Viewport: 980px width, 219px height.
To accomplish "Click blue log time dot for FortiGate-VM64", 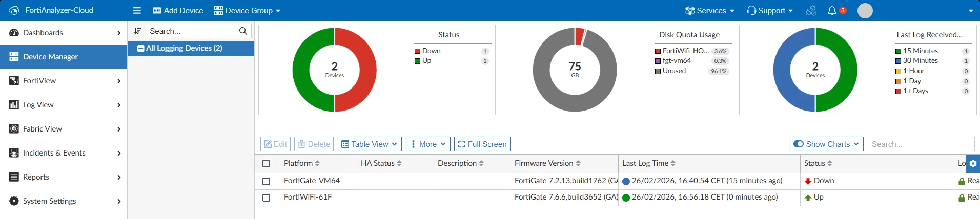I will tap(626, 181).
